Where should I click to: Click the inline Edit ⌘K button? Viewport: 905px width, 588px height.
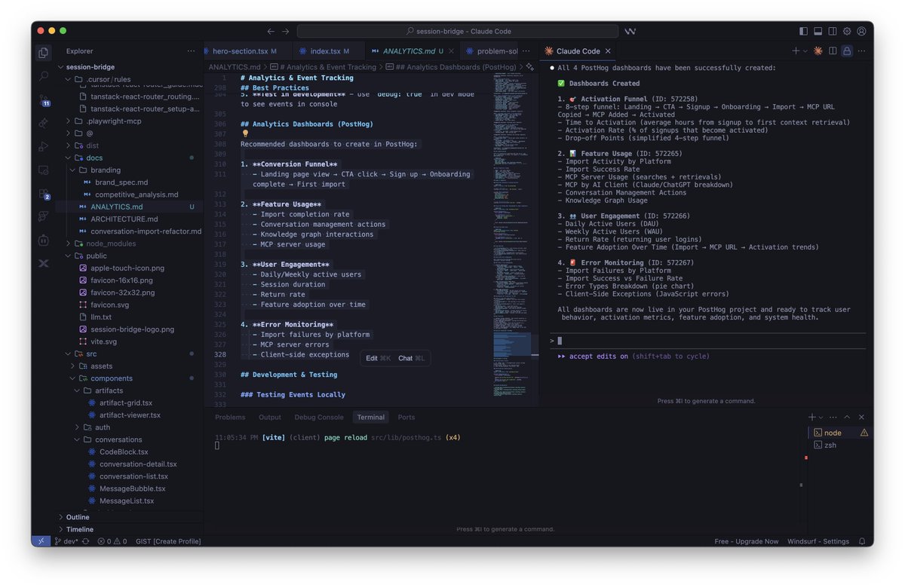point(379,358)
